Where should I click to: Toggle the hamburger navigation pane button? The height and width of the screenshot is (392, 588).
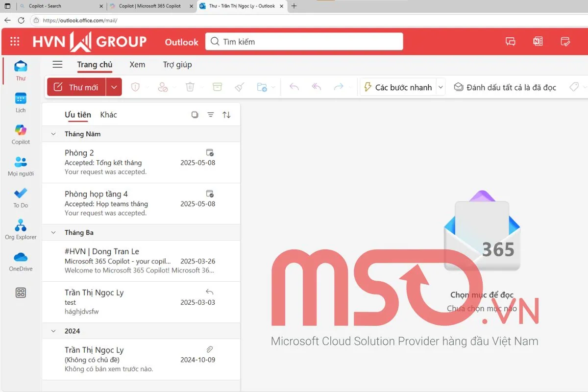pyautogui.click(x=57, y=65)
